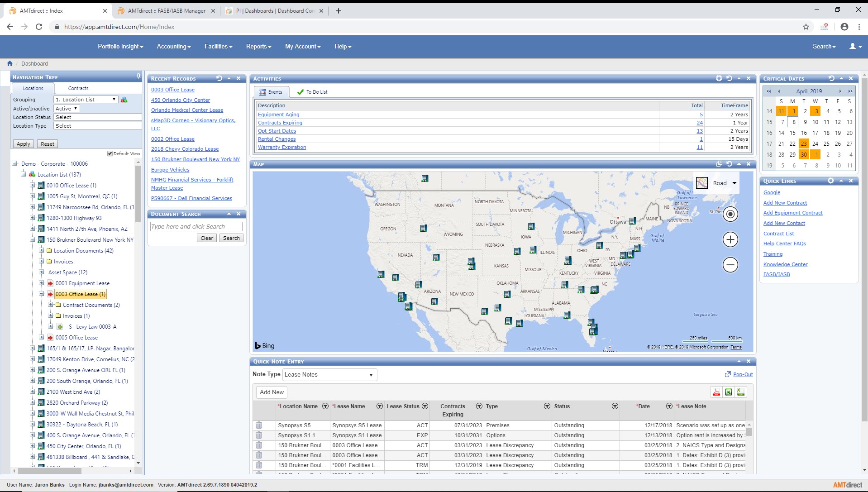Open the Pop-Out link
Image resolution: width=868 pixels, height=492 pixels.
point(743,374)
